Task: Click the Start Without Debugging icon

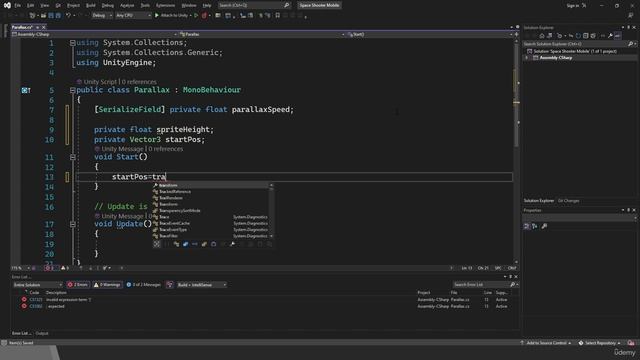Action: (x=196, y=16)
